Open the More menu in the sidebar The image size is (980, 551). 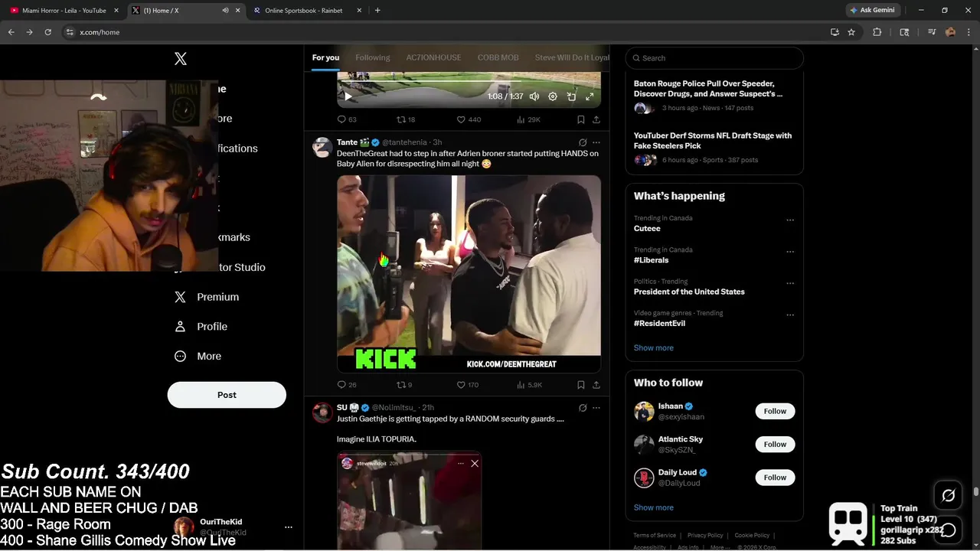point(198,357)
